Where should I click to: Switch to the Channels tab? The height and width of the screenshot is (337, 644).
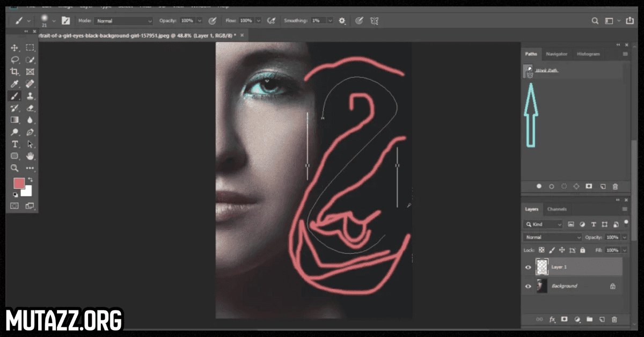(557, 209)
